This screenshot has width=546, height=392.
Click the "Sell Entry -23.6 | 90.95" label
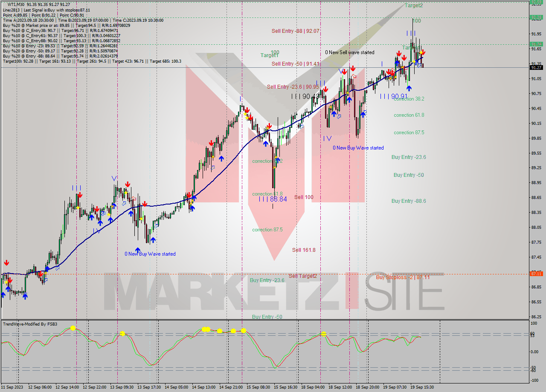pyautogui.click(x=293, y=86)
